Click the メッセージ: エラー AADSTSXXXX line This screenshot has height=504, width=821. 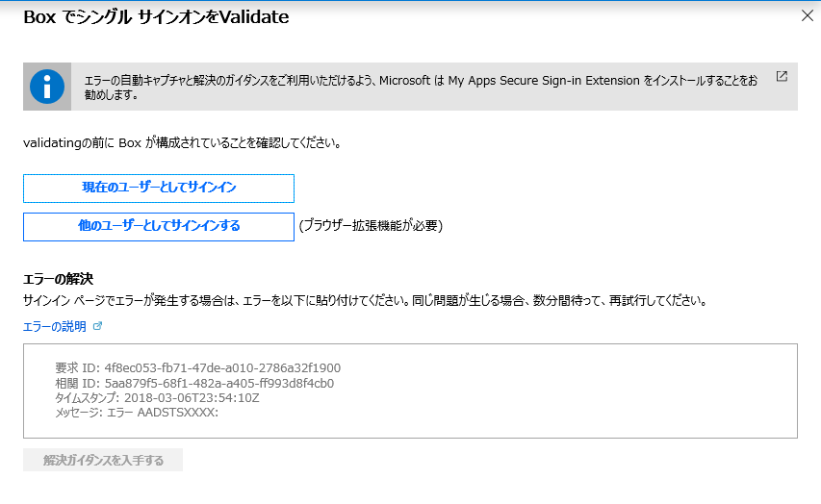(x=137, y=413)
